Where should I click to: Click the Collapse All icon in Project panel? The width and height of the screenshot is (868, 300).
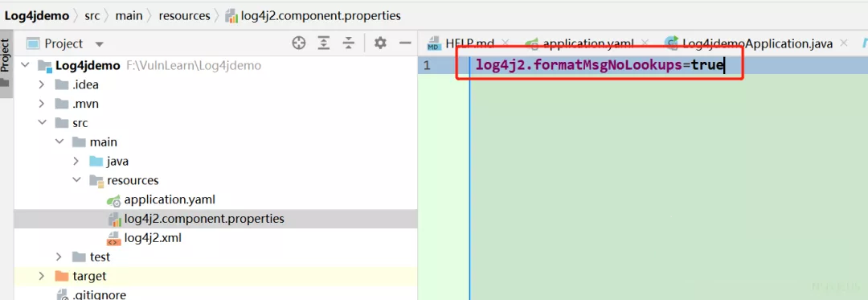tap(348, 43)
